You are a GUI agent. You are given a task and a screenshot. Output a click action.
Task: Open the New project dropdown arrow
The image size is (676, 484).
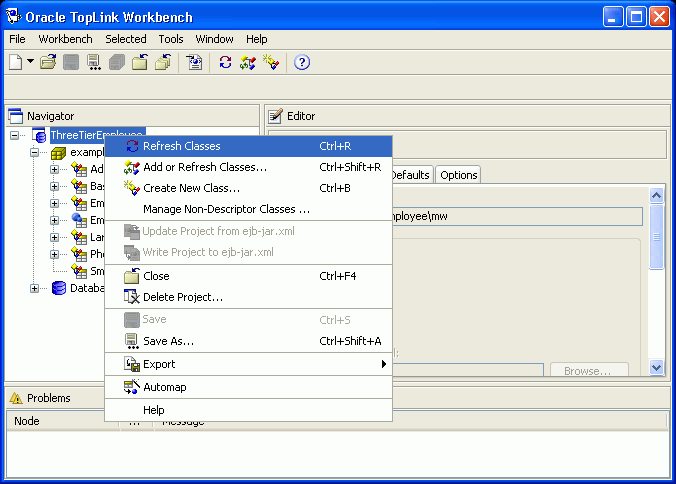30,62
